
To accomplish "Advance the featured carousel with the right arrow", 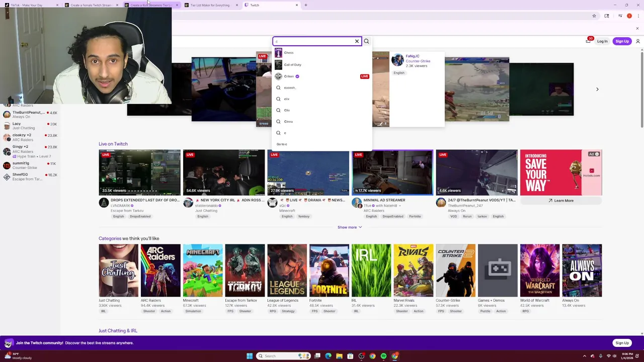I will tap(597, 89).
